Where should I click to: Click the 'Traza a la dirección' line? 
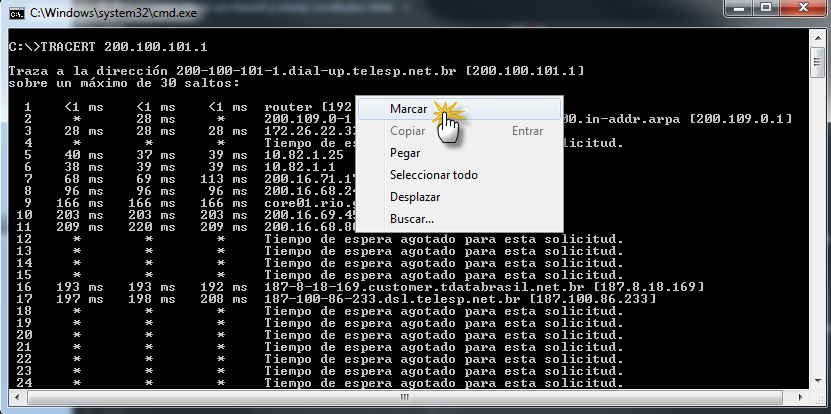(x=296, y=71)
